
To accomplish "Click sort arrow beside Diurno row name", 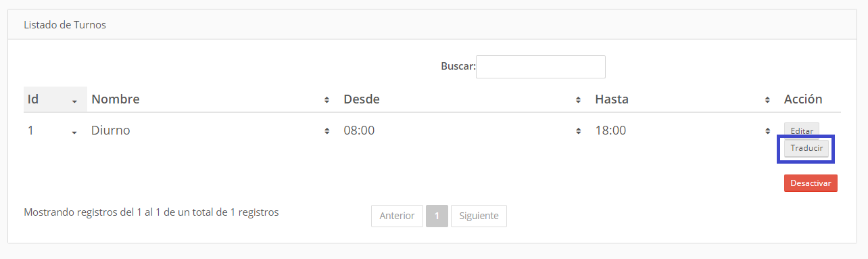I will pos(327,131).
